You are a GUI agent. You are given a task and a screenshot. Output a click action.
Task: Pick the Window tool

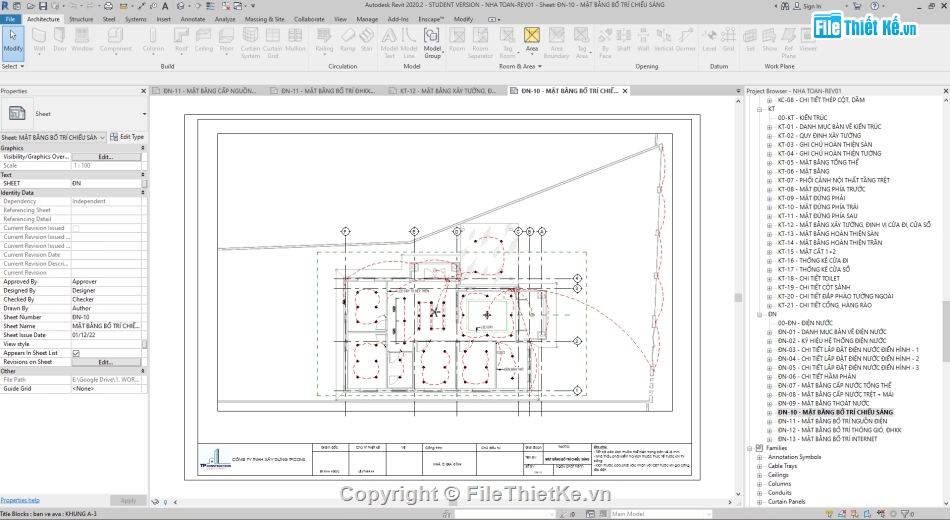tap(82, 40)
